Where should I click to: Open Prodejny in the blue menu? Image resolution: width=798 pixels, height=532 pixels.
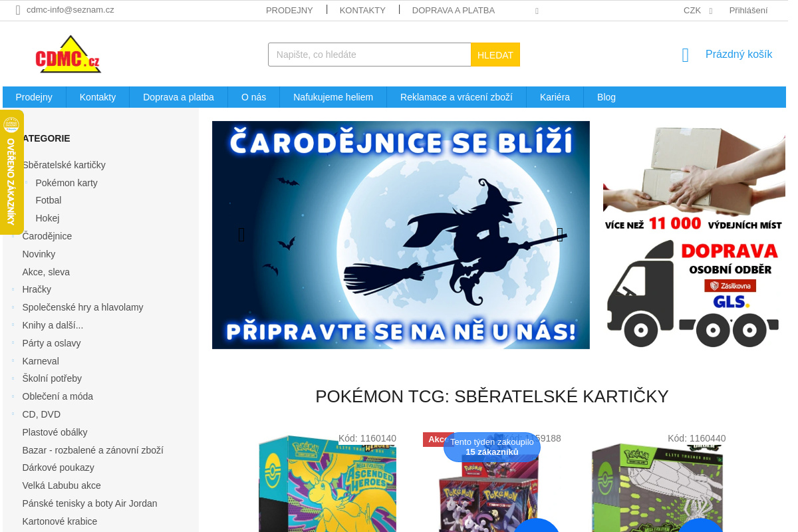(34, 97)
